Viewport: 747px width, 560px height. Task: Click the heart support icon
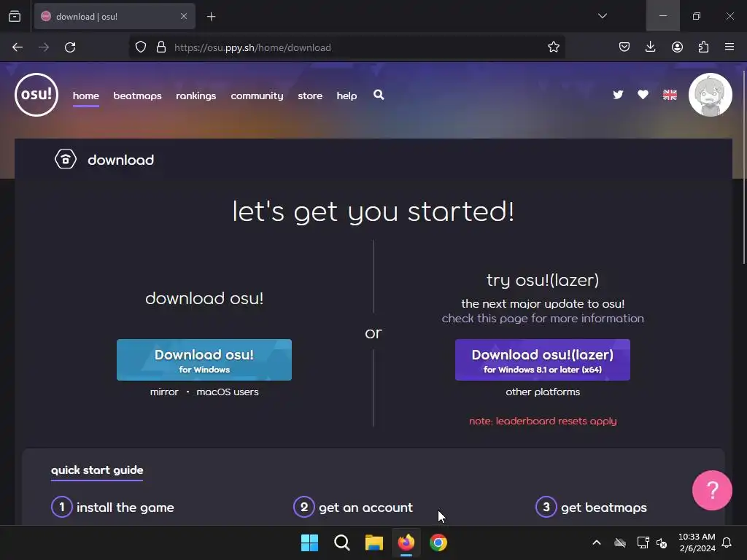point(643,95)
